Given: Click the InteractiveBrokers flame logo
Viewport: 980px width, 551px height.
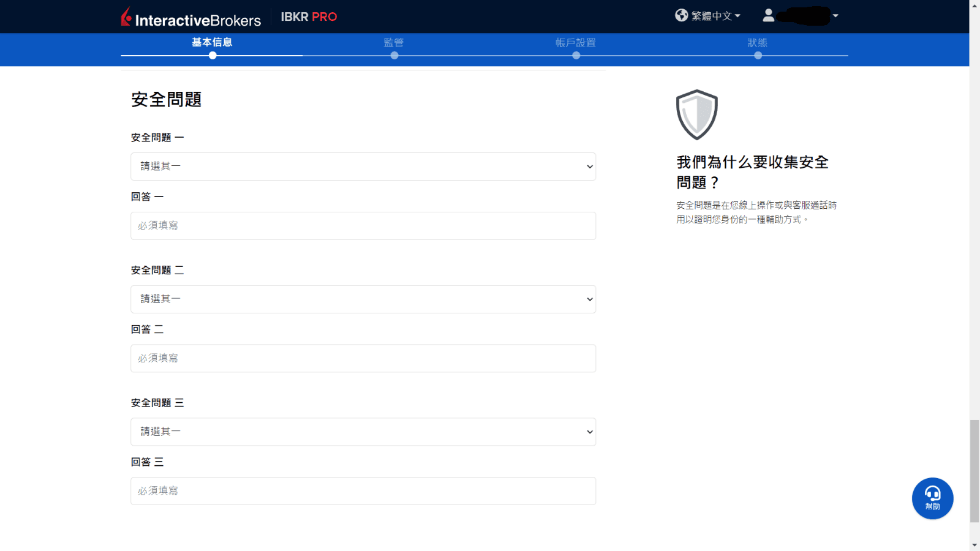Looking at the screenshot, I should pos(126,17).
